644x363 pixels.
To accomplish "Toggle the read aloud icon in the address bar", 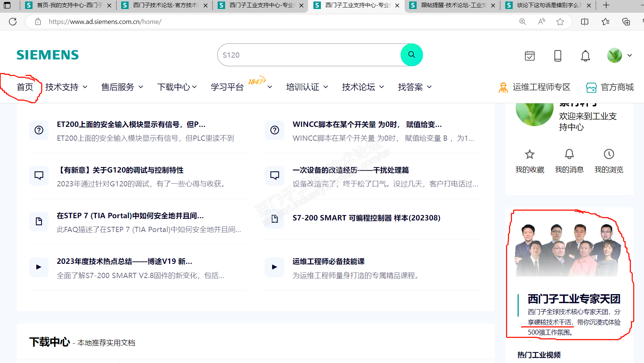I will 541,22.
